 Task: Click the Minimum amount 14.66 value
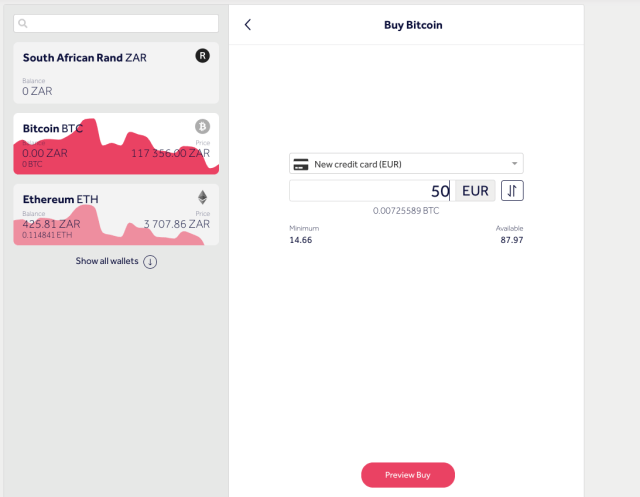[300, 240]
